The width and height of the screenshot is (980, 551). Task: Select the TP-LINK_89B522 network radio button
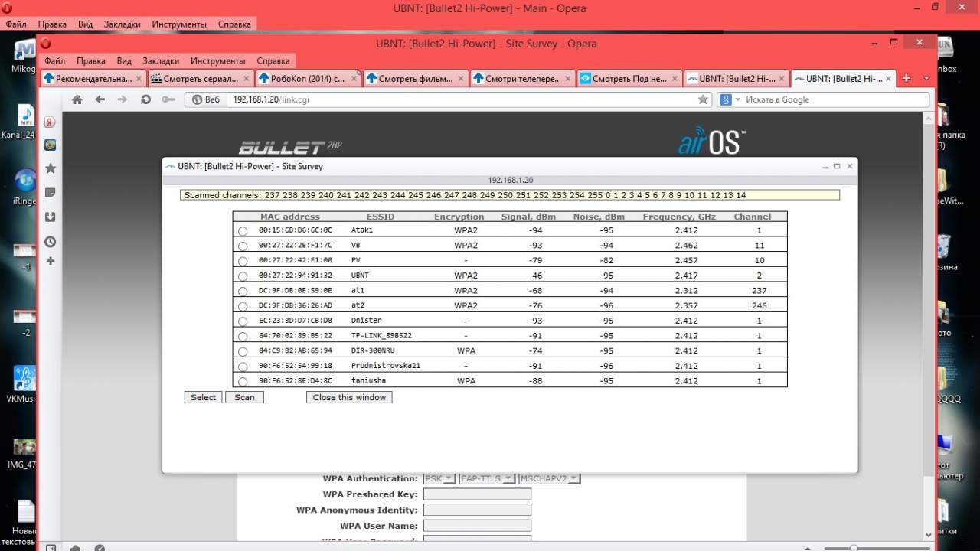243,337
